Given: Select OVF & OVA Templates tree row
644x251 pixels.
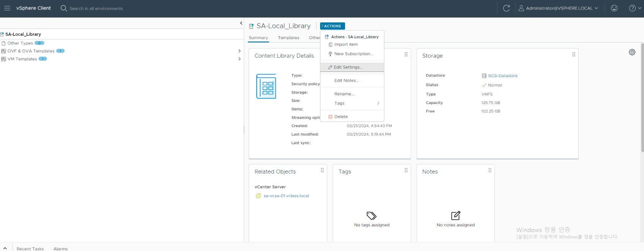Looking at the screenshot, I should click(122, 51).
